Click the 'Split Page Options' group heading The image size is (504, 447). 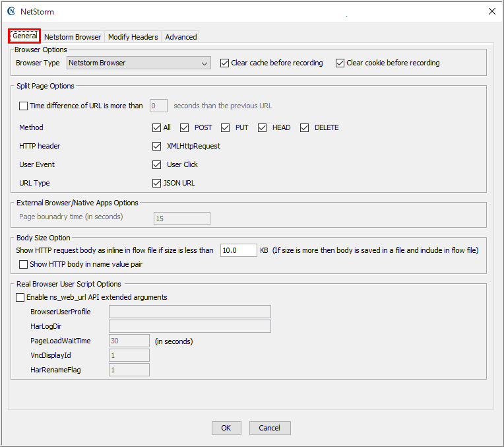pyautogui.click(x=46, y=86)
